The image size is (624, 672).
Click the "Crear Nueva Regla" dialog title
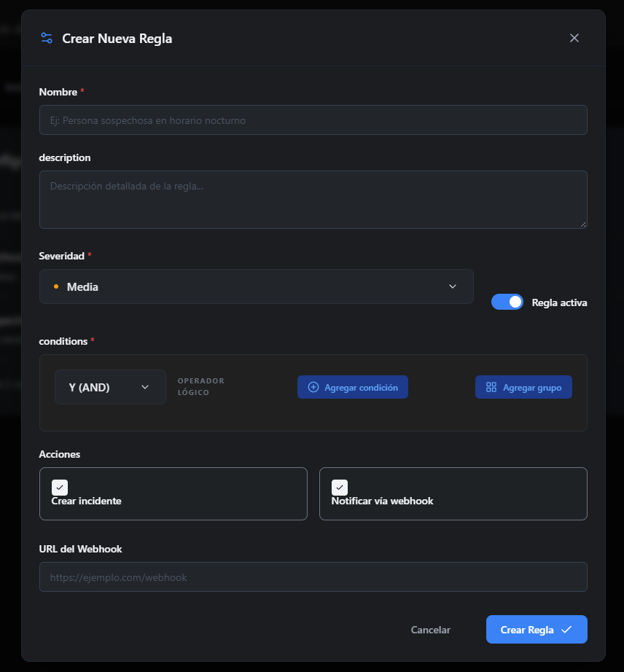tap(117, 39)
